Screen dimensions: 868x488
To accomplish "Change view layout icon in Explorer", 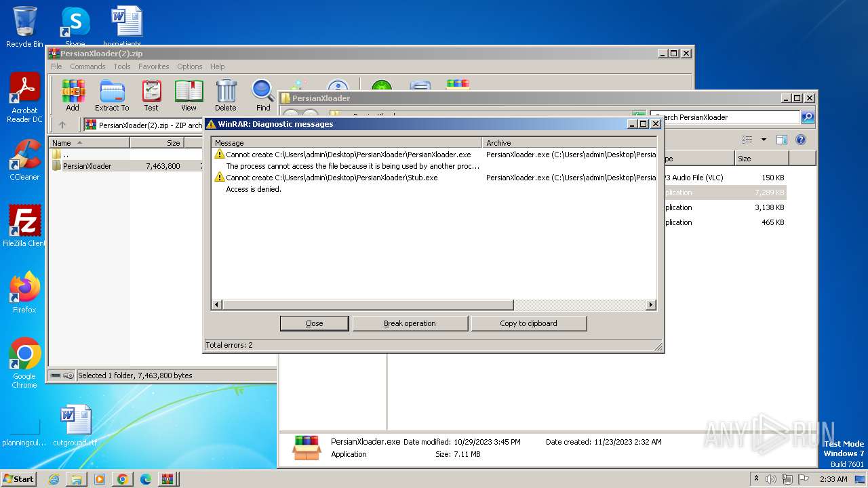I will [x=747, y=140].
